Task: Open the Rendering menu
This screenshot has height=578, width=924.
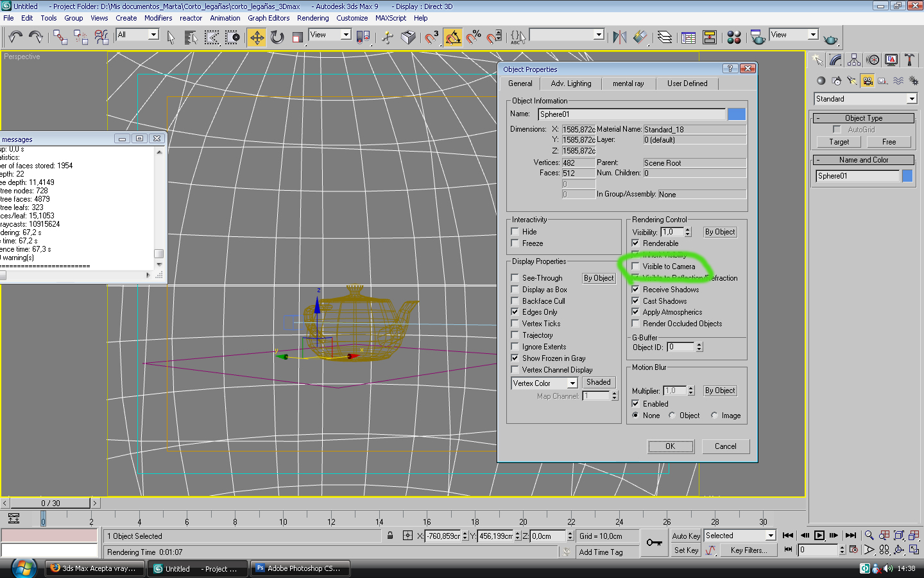Action: click(312, 18)
